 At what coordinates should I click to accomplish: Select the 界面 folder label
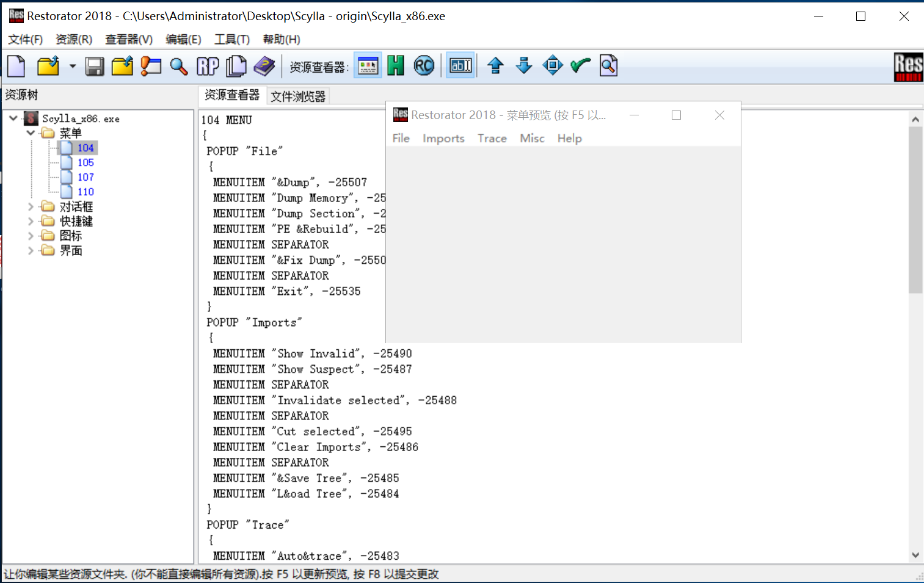pos(71,250)
